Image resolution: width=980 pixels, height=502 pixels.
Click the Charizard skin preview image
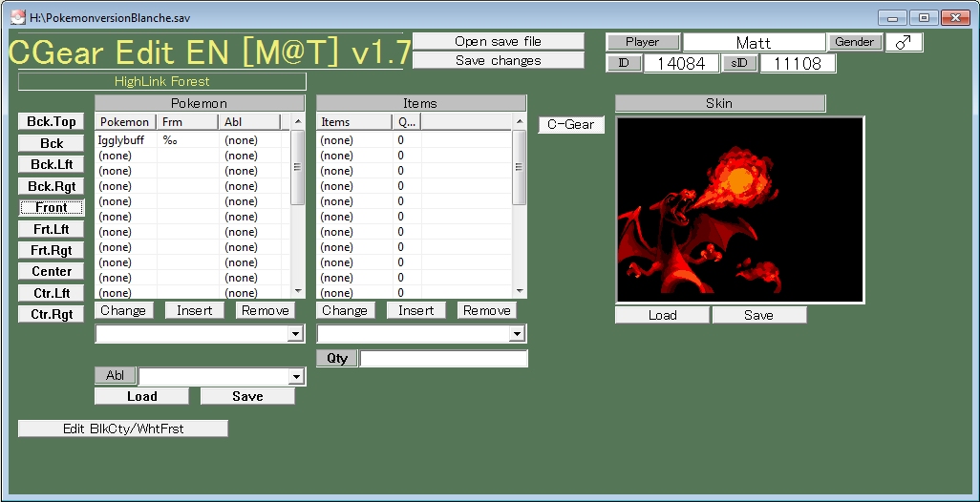(740, 210)
